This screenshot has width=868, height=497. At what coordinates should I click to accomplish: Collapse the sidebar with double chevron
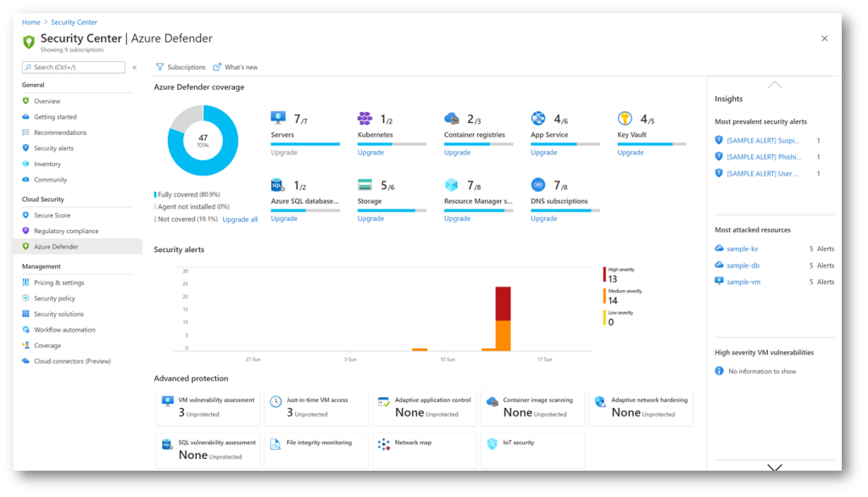click(135, 67)
